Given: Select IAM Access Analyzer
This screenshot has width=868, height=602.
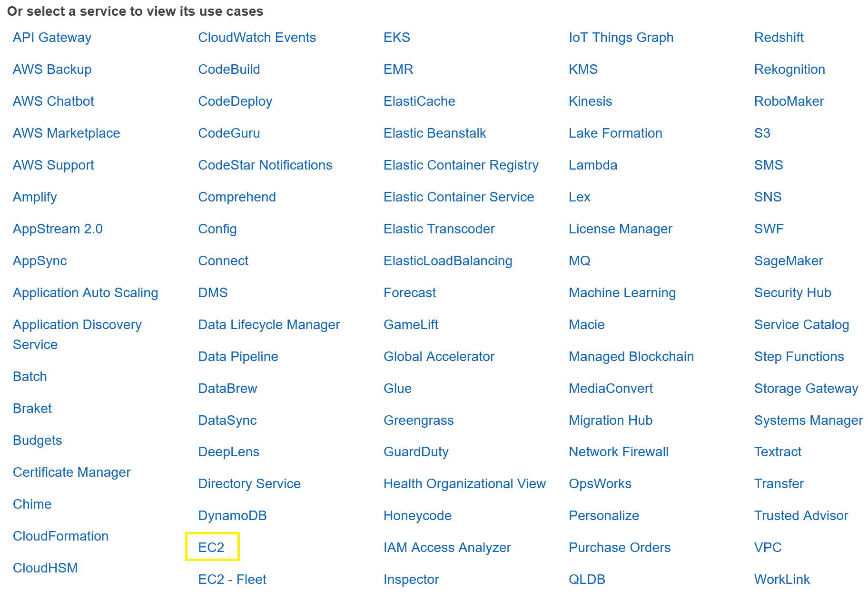Looking at the screenshot, I should pos(447,548).
